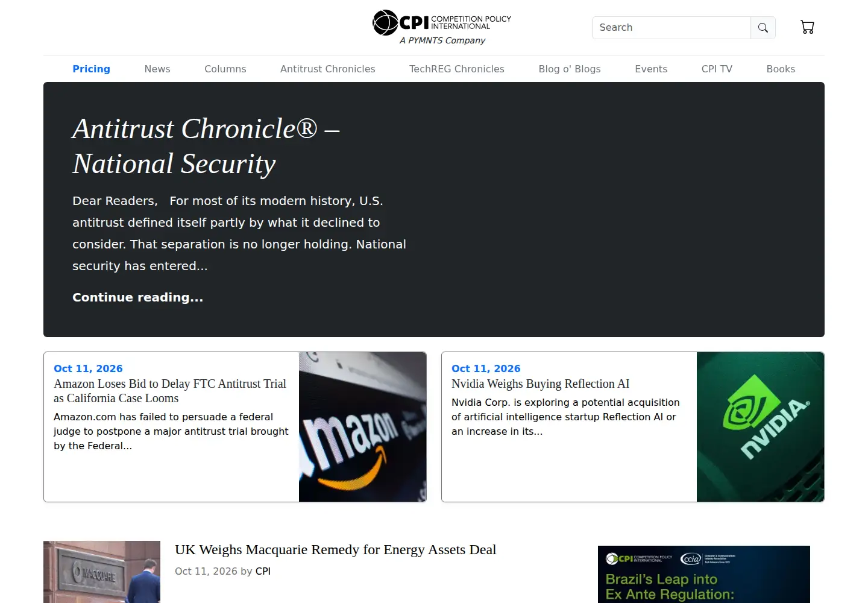
Task: Focus the Search input field
Action: coord(671,28)
